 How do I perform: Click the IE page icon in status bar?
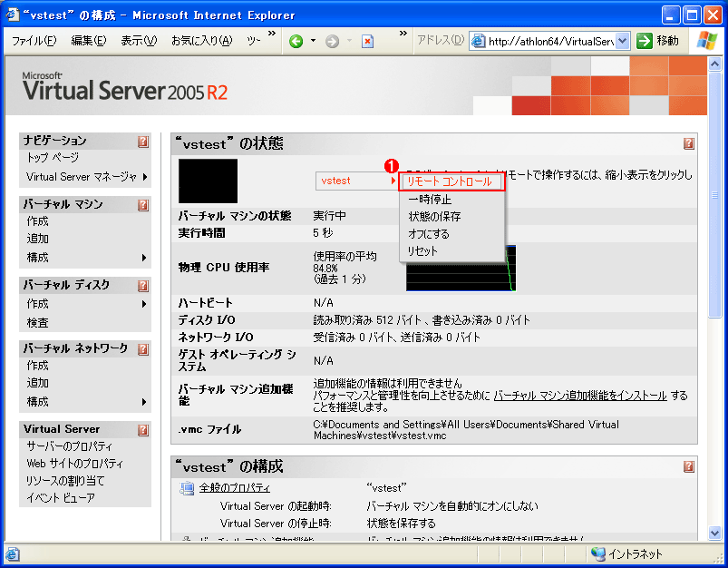coord(13,554)
